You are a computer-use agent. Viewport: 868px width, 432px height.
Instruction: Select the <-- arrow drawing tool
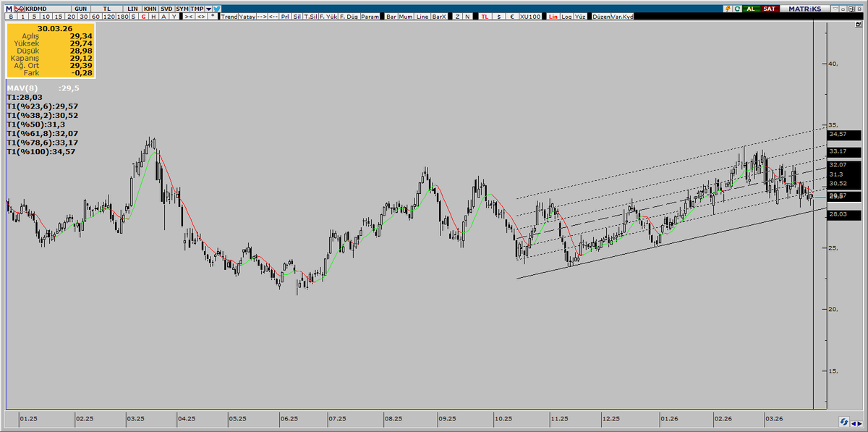274,17
